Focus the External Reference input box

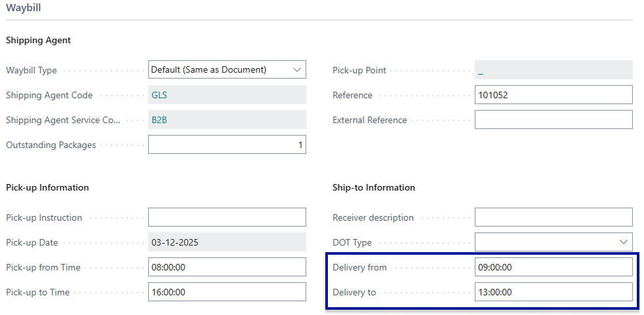553,120
